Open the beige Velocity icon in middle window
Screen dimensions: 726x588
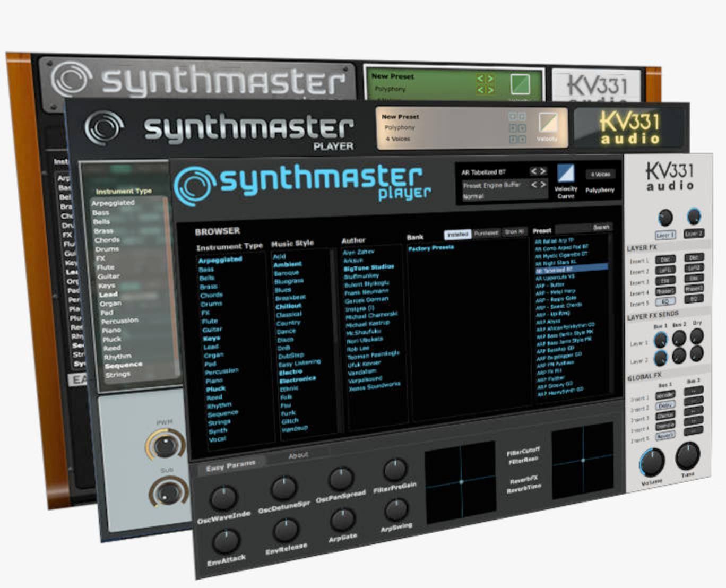point(548,123)
